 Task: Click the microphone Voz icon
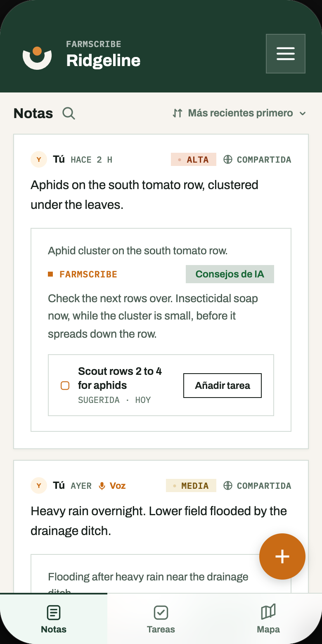(x=102, y=486)
